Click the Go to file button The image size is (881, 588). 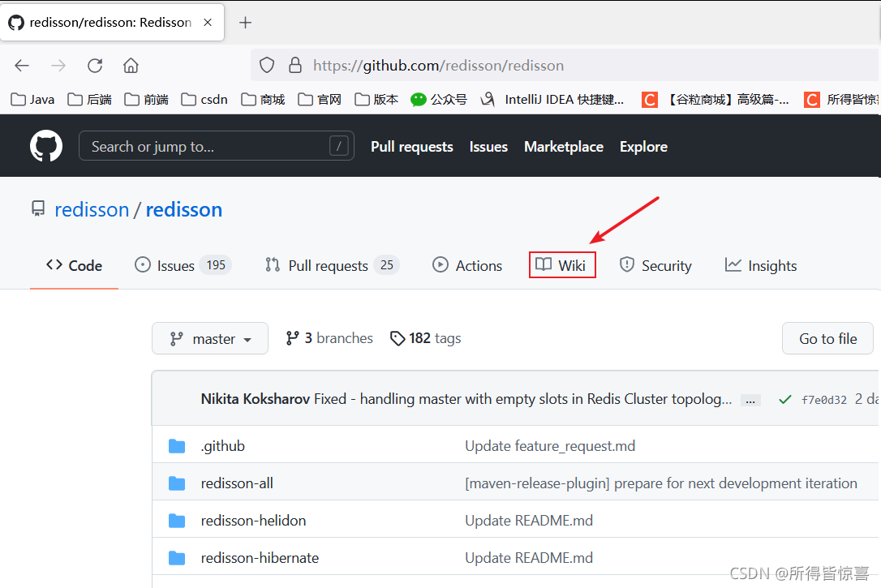coord(827,338)
